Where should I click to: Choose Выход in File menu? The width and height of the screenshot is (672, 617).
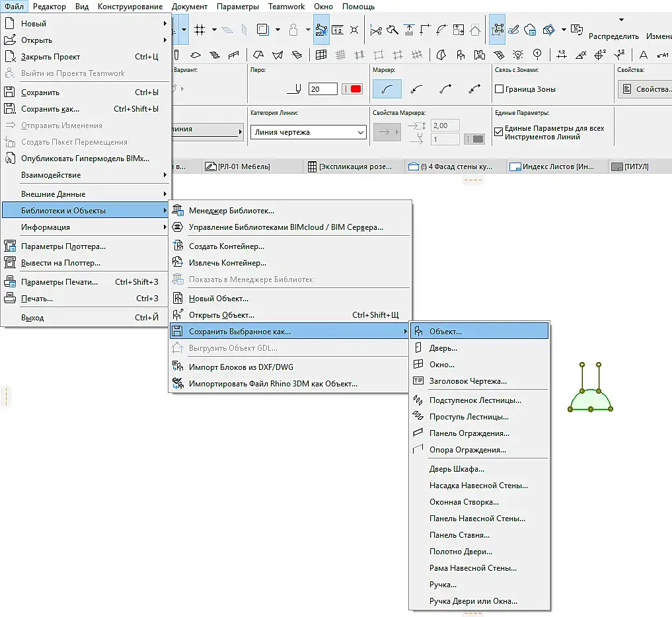tap(86, 318)
